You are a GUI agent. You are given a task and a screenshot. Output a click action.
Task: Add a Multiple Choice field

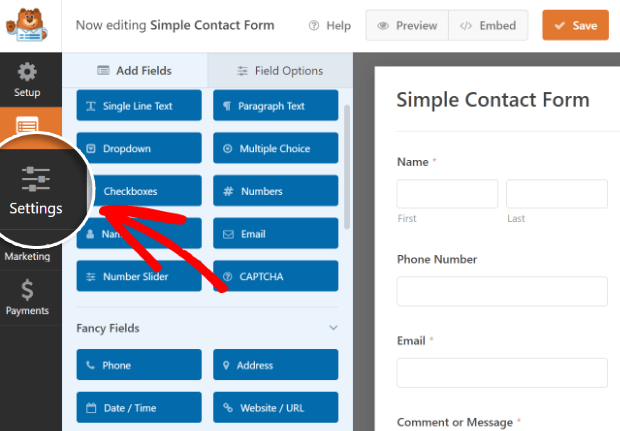275,149
